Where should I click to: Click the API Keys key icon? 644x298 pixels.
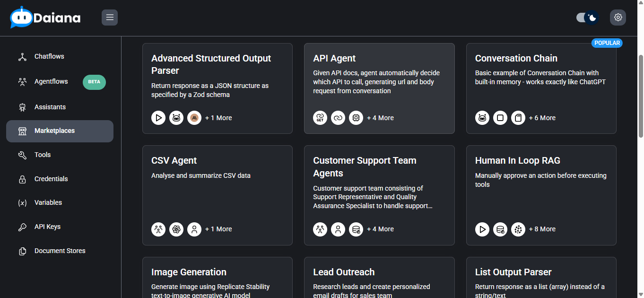pos(22,227)
